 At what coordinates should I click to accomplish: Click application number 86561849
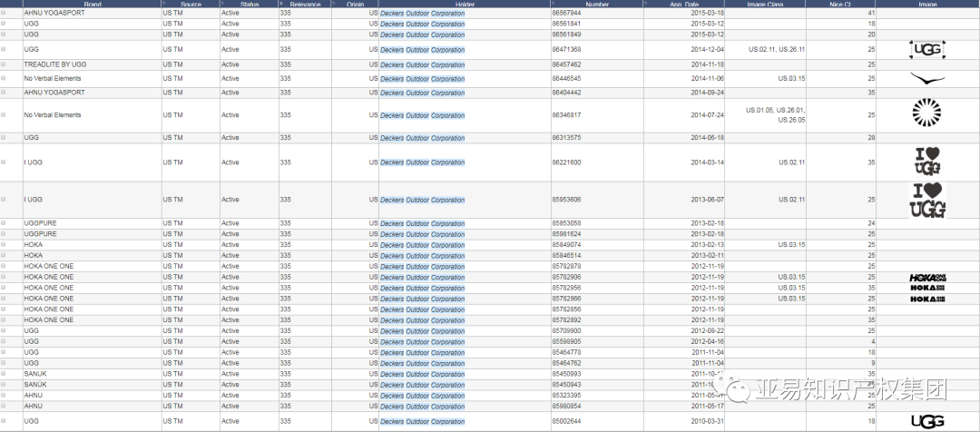coord(566,34)
